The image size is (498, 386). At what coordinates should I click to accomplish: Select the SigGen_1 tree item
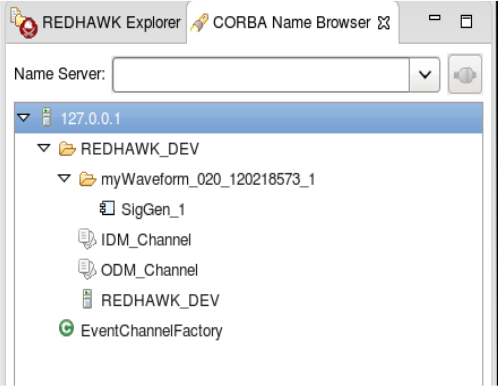pyautogui.click(x=153, y=210)
